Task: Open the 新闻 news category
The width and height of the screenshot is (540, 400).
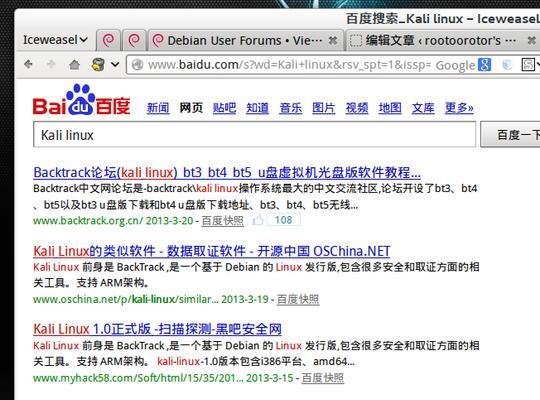Action: point(158,108)
